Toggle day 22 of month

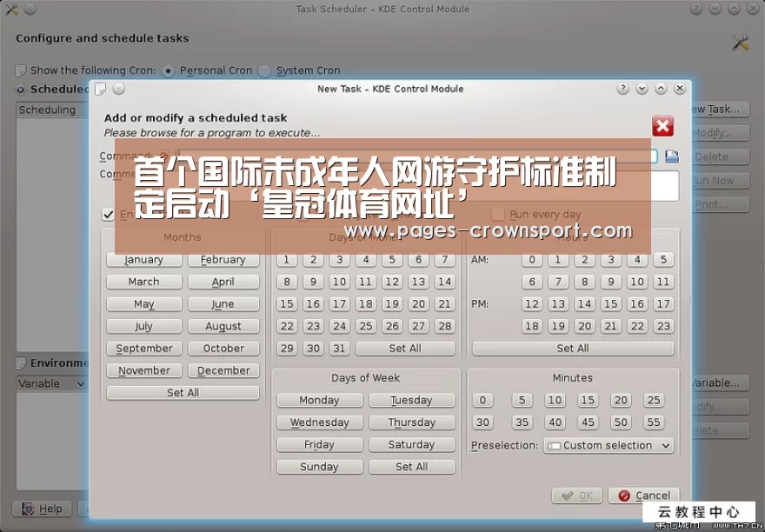(x=287, y=326)
